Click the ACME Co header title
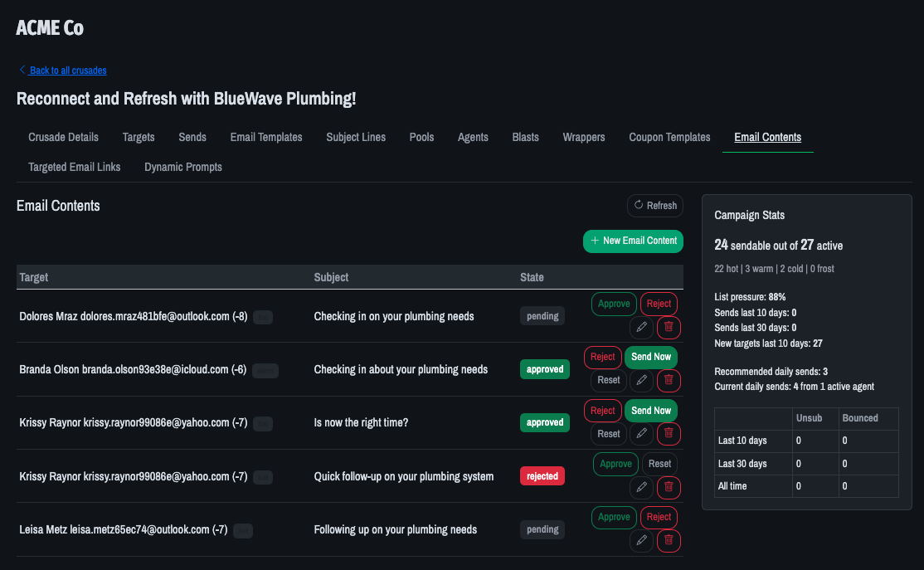924x570 pixels. [x=50, y=27]
